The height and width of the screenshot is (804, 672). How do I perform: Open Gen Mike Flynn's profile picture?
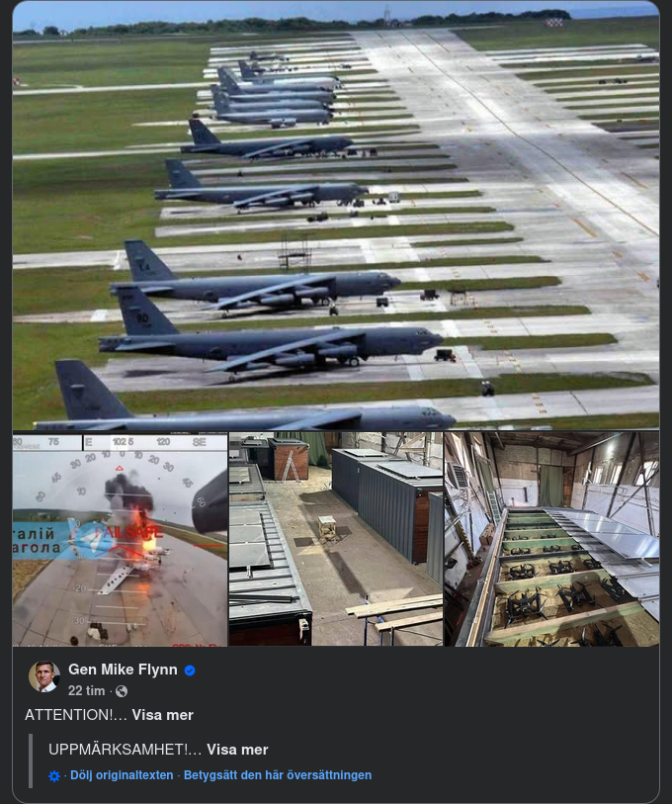coord(44,677)
